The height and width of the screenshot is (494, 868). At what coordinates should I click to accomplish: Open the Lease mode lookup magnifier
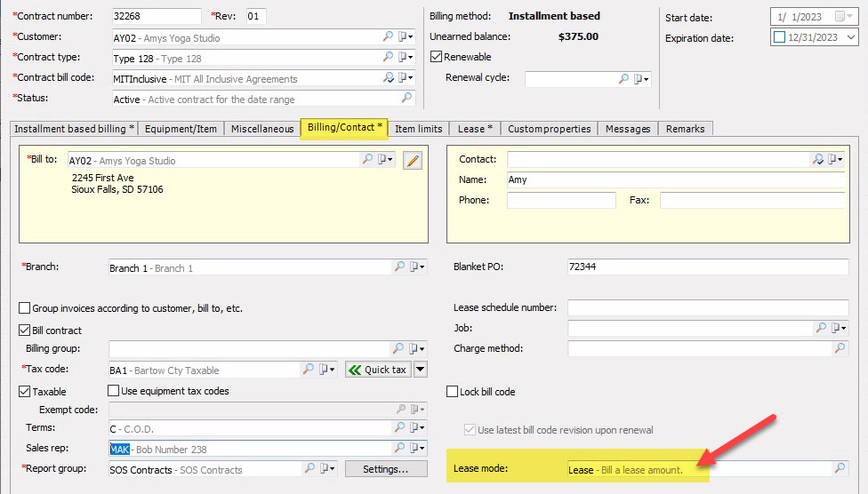840,468
